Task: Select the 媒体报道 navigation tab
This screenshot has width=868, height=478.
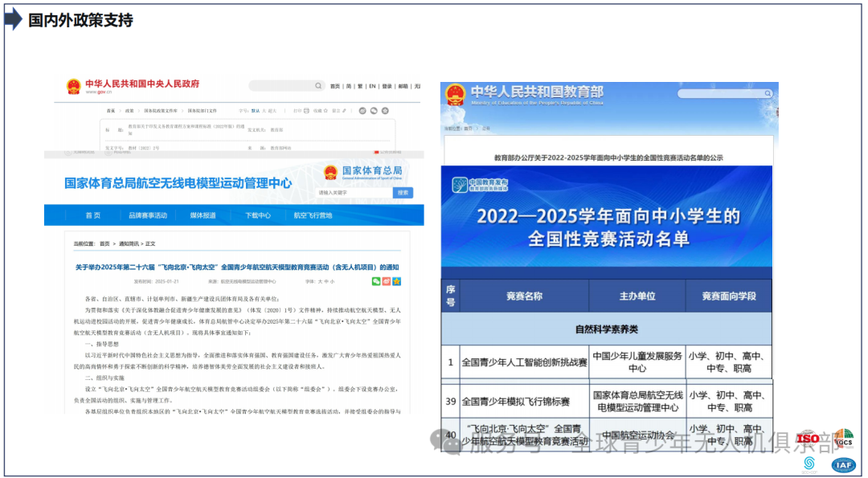Action: click(x=203, y=215)
